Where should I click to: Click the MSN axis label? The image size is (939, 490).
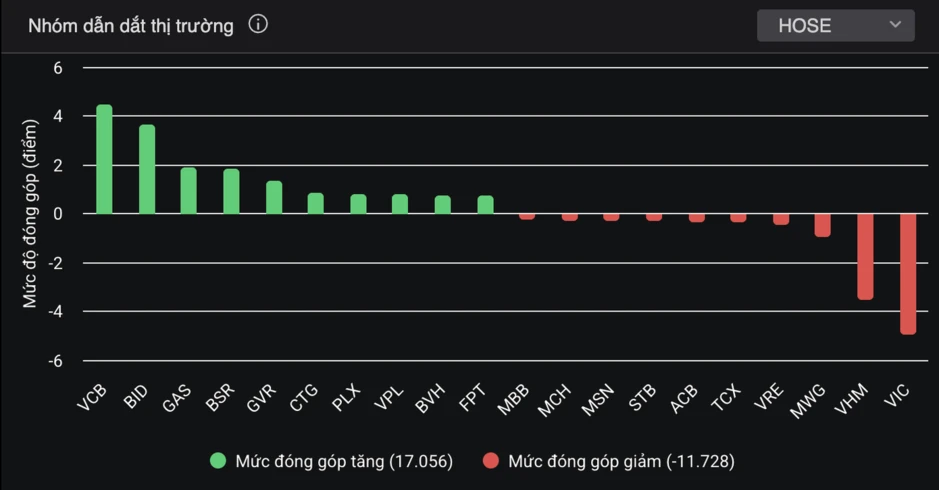[598, 400]
